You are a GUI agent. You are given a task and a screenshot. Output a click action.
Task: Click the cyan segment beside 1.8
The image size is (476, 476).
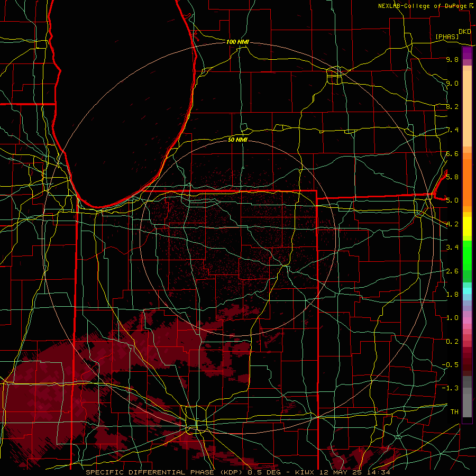click(467, 291)
